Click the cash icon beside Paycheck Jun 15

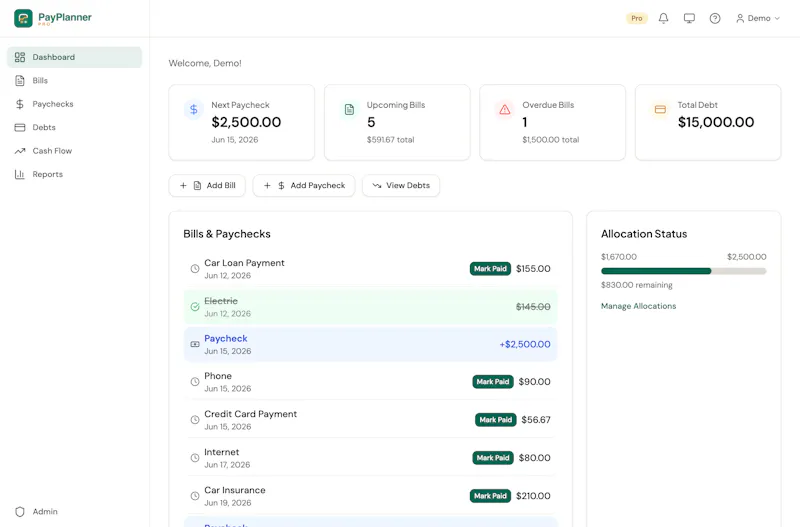tap(195, 344)
